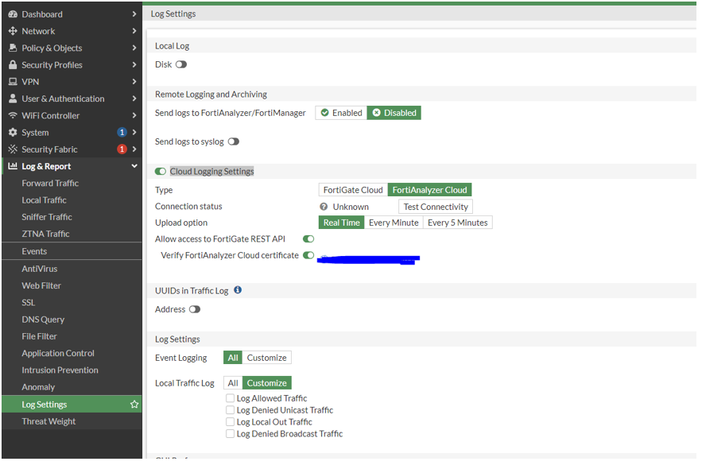Click the Security Profiles lock icon
Image resolution: width=702 pixels, height=465 pixels.
tap(13, 65)
